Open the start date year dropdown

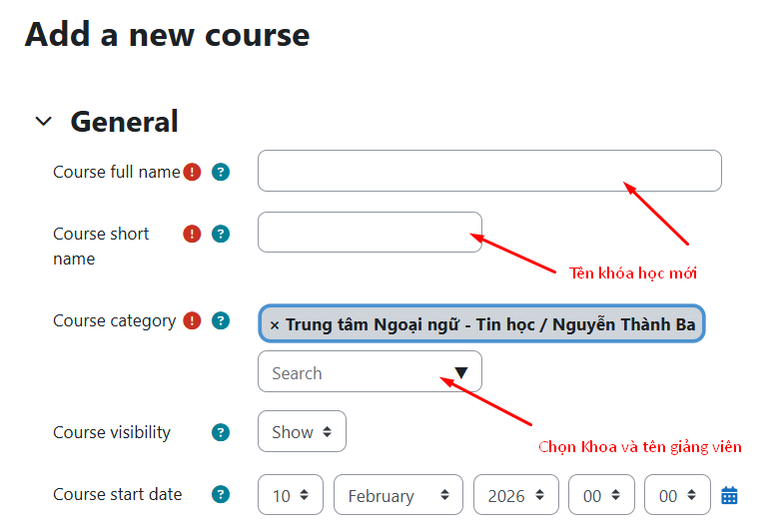pyautogui.click(x=515, y=495)
